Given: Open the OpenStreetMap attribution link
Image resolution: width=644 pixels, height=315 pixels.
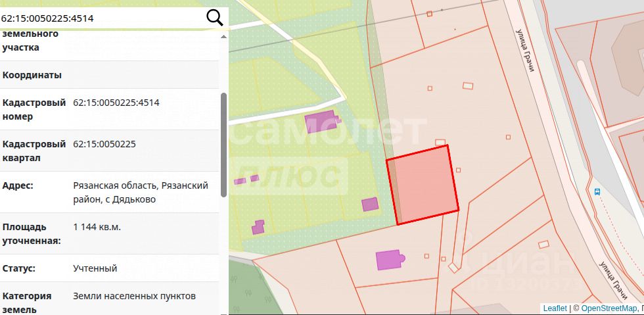Looking at the screenshot, I should (609, 308).
